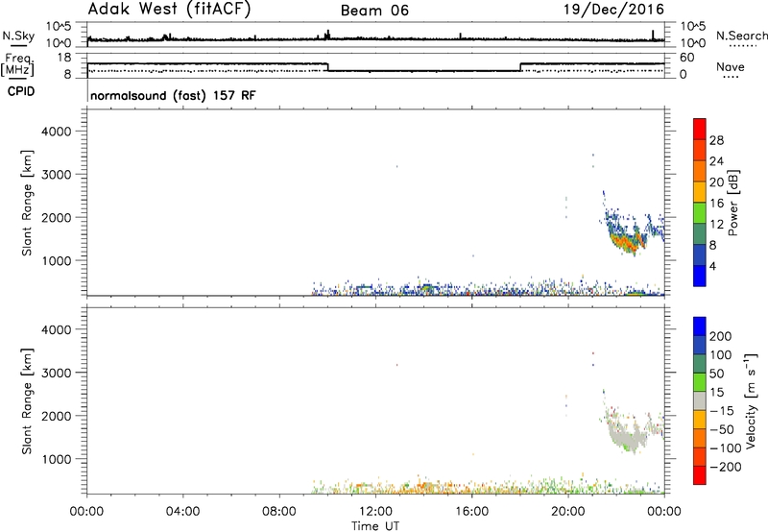This screenshot has width=768, height=532.
Task: Click the "Power [dB]" colorbar title
Action: coord(733,203)
